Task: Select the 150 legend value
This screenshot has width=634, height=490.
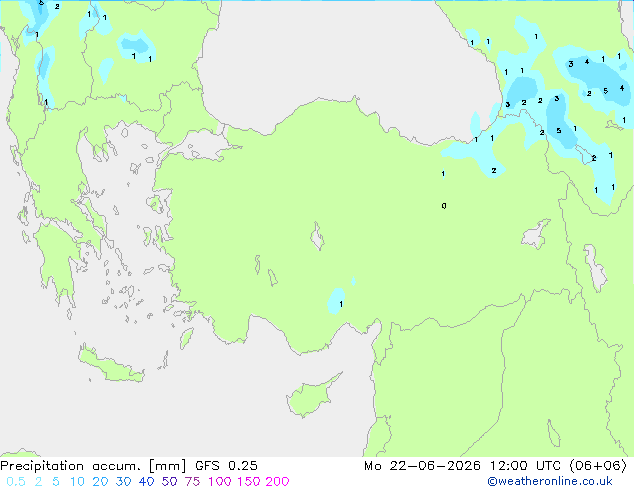Action: click(x=249, y=482)
